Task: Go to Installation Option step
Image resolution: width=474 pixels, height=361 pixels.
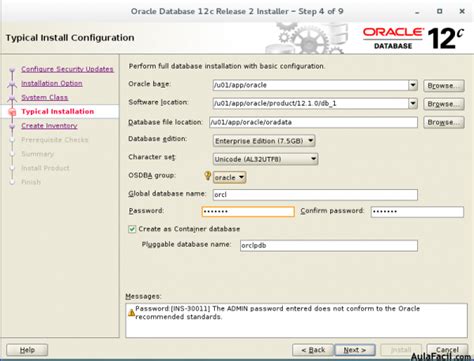Action: pyautogui.click(x=52, y=83)
